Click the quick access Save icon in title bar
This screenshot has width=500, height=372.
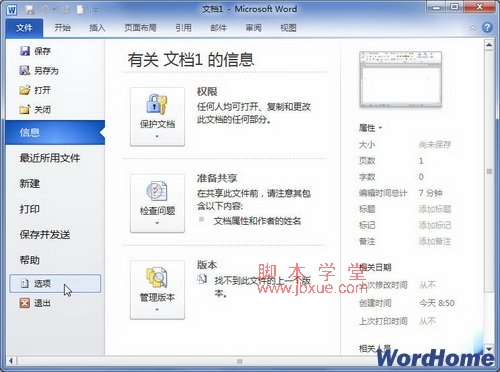(29, 10)
